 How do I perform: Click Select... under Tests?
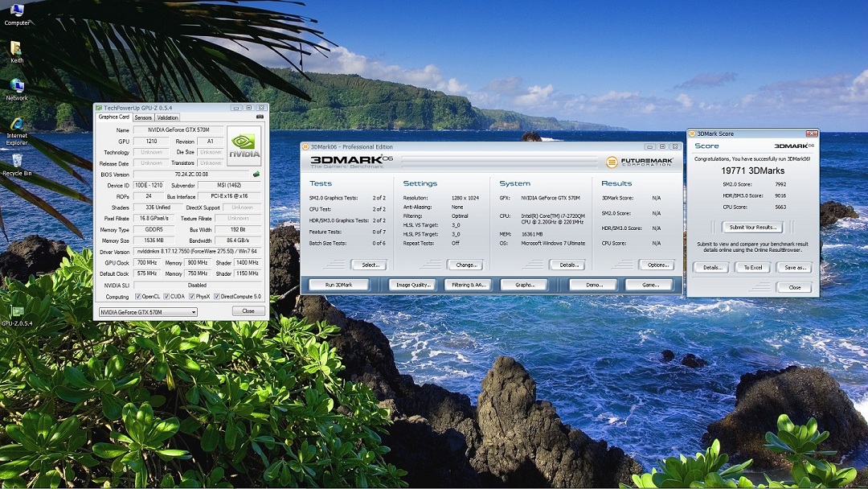371,265
